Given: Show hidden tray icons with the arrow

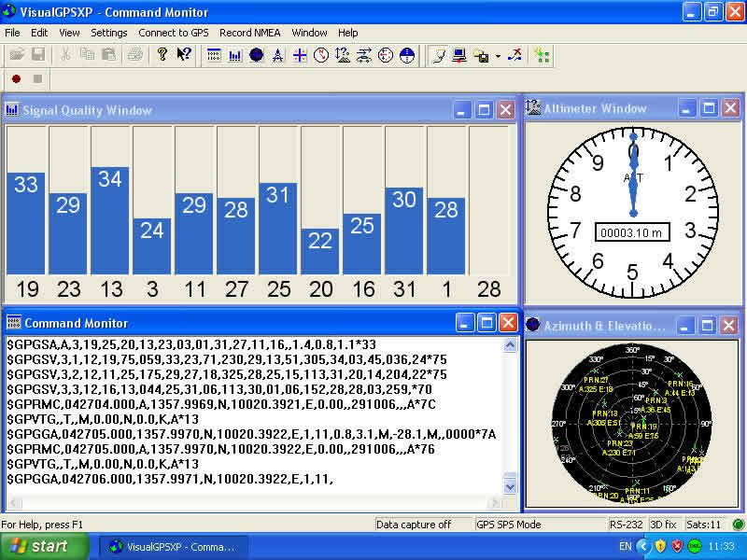Looking at the screenshot, I should [642, 546].
